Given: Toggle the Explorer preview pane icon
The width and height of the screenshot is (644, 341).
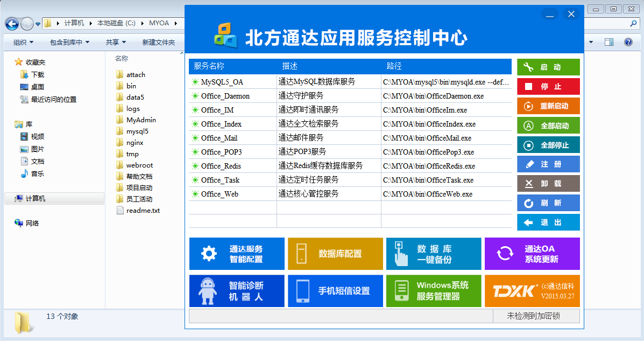Looking at the screenshot, I should [x=609, y=42].
